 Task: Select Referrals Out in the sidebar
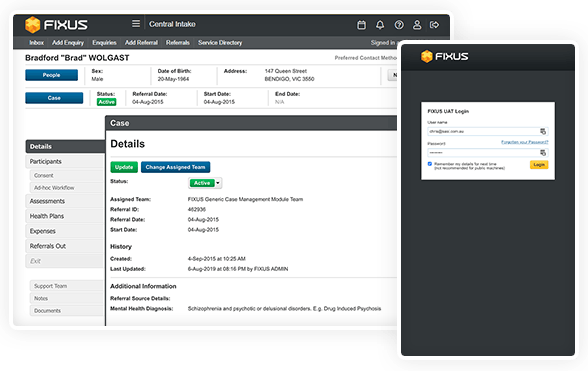[x=65, y=246]
